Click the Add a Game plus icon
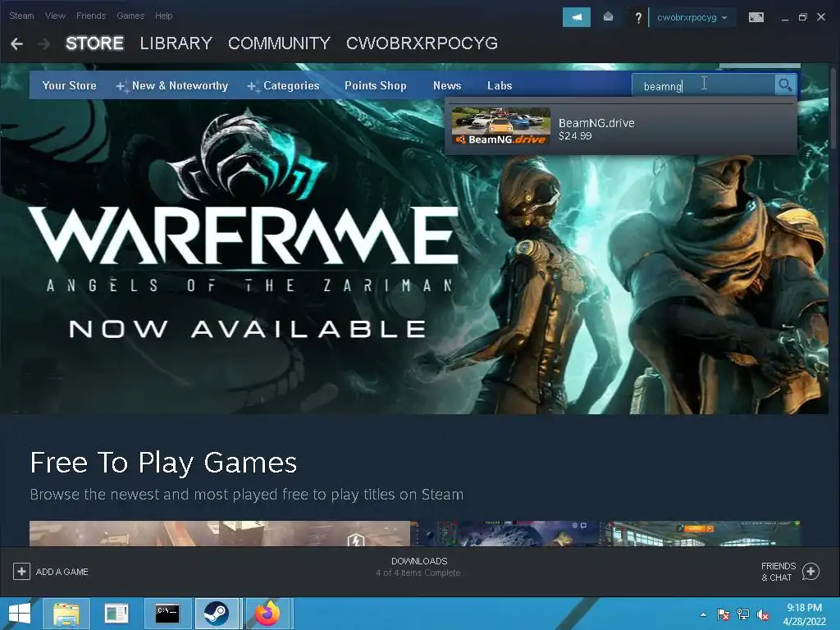The height and width of the screenshot is (630, 840). [21, 572]
